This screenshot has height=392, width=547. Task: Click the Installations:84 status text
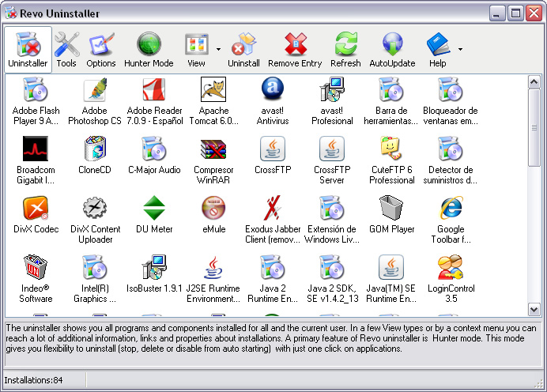click(33, 380)
